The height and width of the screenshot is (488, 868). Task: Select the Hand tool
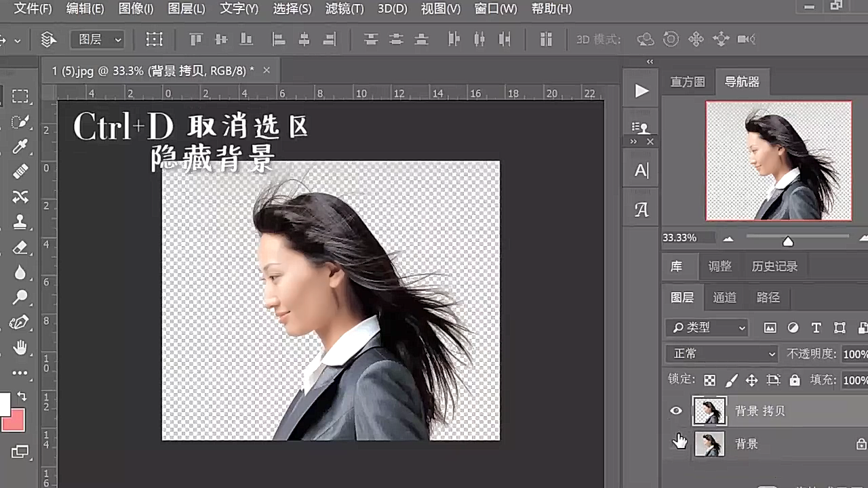click(x=20, y=348)
